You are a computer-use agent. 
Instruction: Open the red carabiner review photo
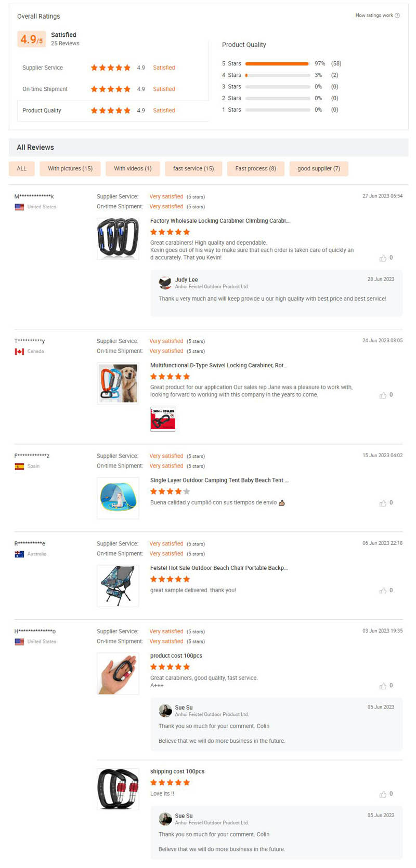163,419
